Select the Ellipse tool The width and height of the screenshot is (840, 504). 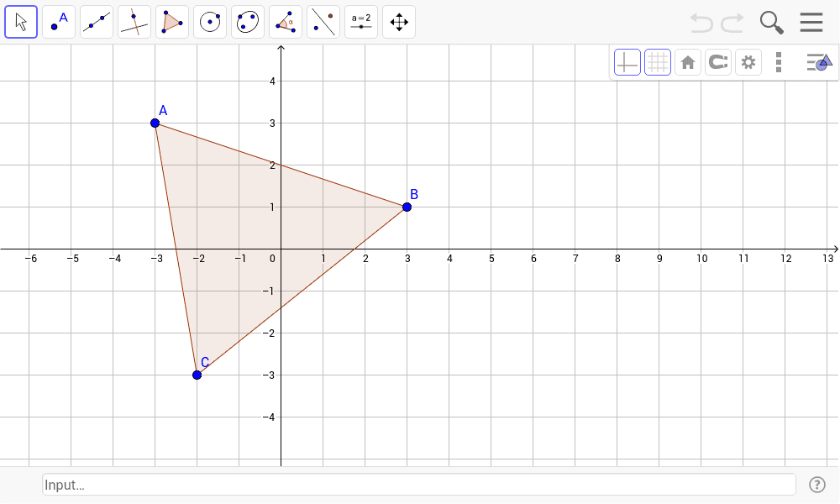(247, 21)
